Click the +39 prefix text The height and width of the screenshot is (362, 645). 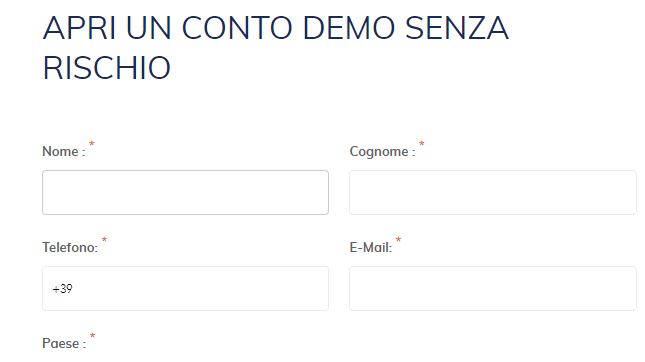click(x=63, y=289)
